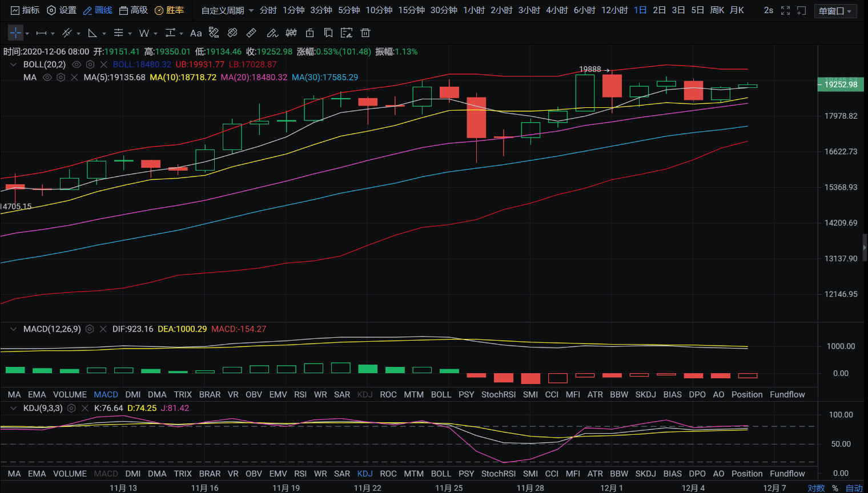The width and height of the screenshot is (868, 493).
Task: Remove the MACD indicator with X icon
Action: click(x=103, y=329)
